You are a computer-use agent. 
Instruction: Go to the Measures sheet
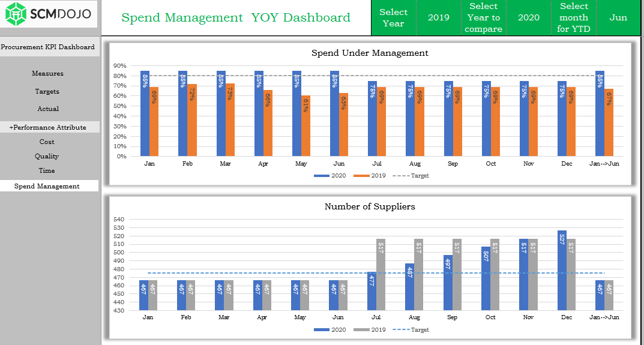point(47,74)
